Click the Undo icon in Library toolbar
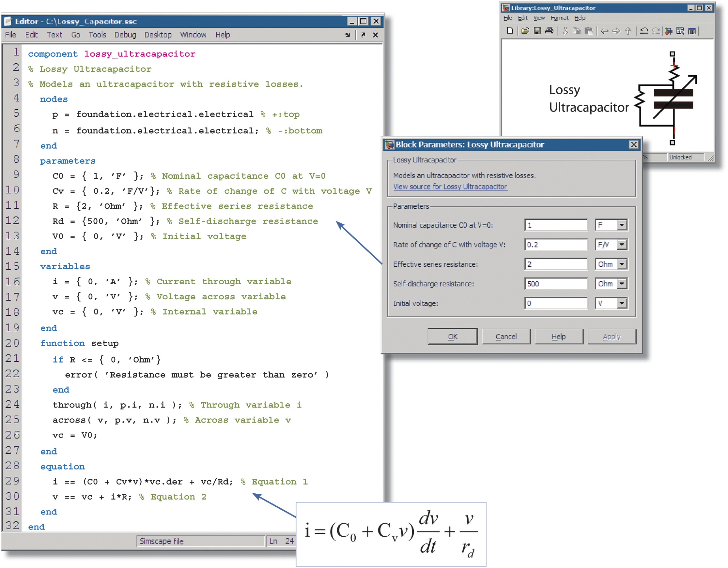 pyautogui.click(x=644, y=31)
